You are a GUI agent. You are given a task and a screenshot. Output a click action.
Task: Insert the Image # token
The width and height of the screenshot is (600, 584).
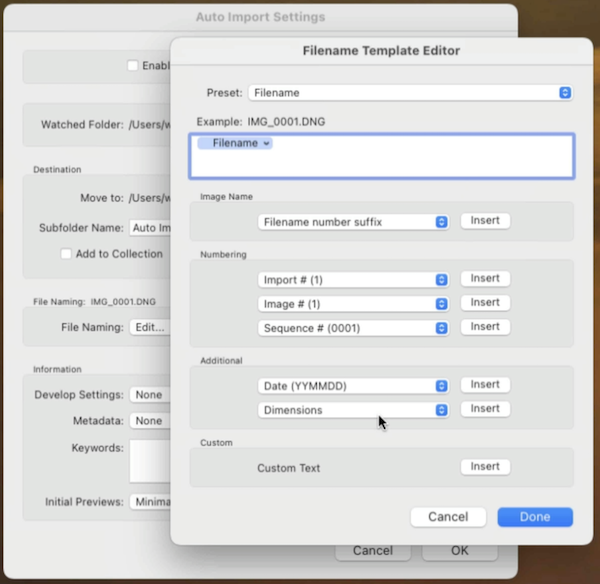(485, 303)
